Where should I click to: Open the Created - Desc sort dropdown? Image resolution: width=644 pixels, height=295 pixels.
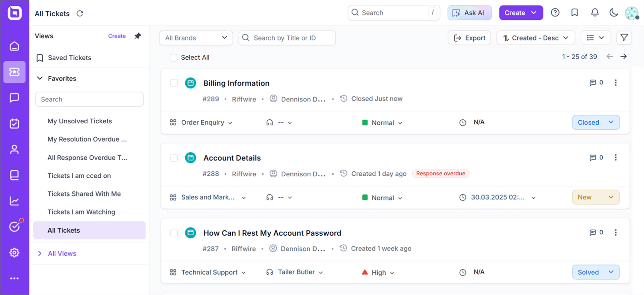pyautogui.click(x=536, y=38)
